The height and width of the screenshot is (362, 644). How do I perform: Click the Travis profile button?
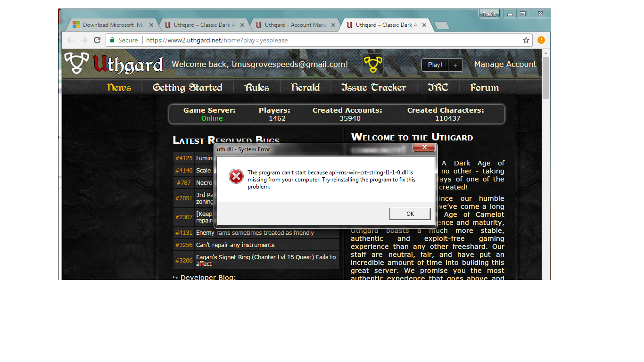490,14
